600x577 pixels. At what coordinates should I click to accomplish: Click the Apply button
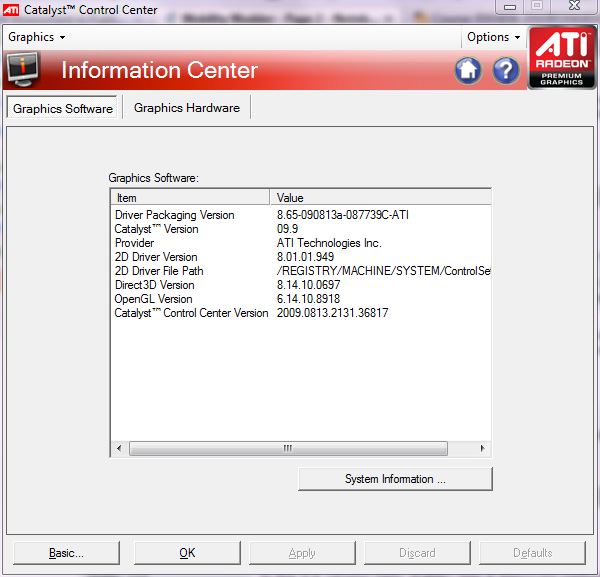[x=302, y=553]
